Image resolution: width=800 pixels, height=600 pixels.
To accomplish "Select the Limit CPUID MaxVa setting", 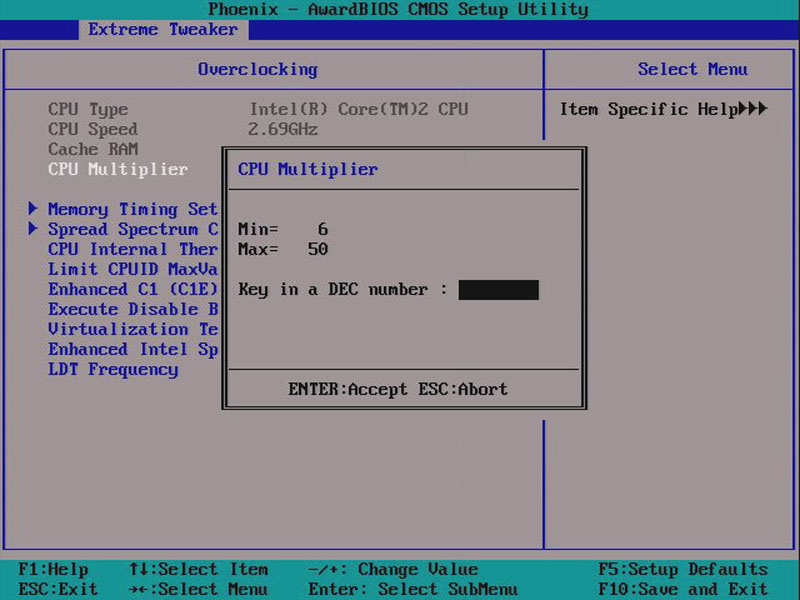I will click(x=133, y=269).
